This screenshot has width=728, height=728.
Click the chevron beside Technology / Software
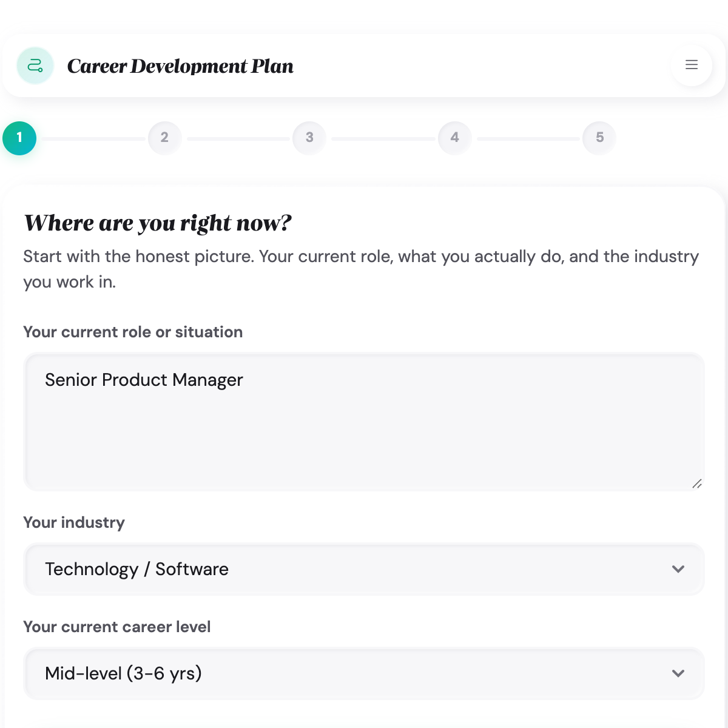678,569
